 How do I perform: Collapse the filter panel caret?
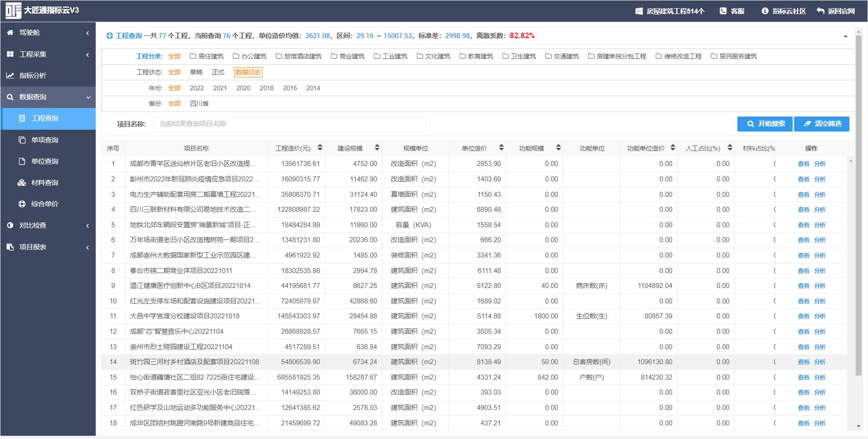[845, 36]
